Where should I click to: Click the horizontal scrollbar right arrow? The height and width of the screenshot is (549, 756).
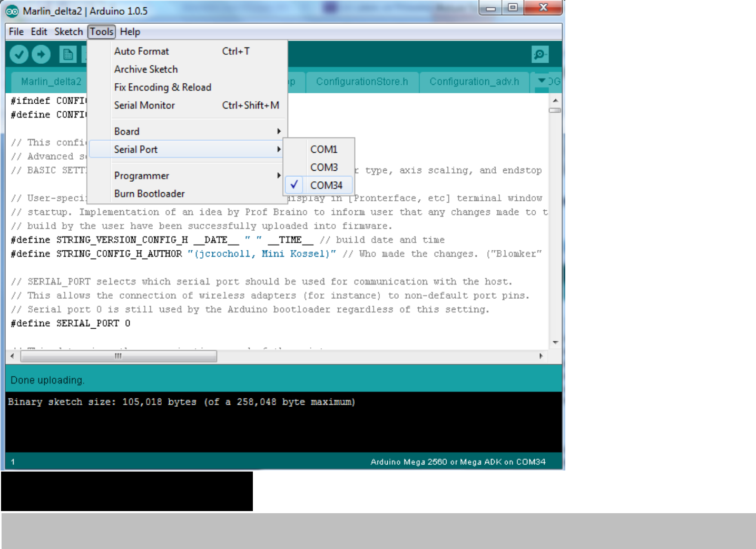(541, 356)
